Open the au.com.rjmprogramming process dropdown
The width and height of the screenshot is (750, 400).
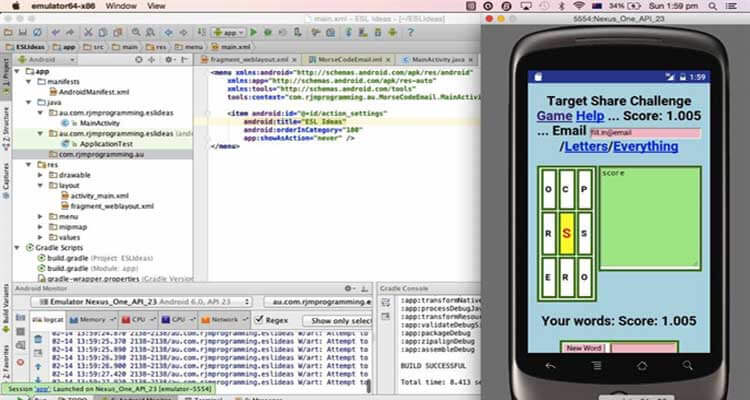click(318, 302)
